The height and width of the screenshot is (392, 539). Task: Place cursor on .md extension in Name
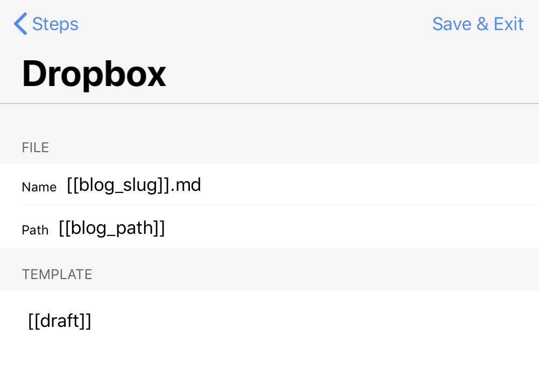pos(188,186)
